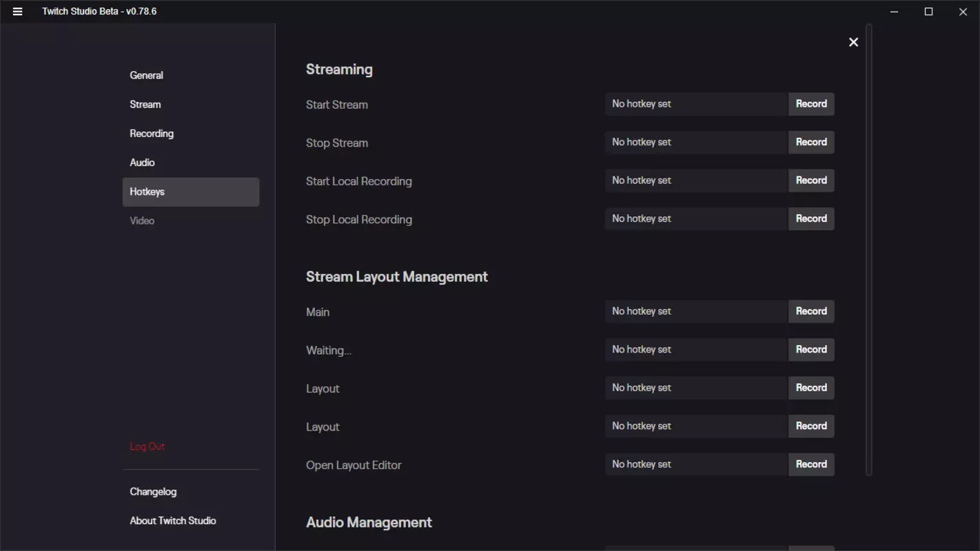Screen dimensions: 980x551
Task: Focus the Main layout hotkey field
Action: 697,311
